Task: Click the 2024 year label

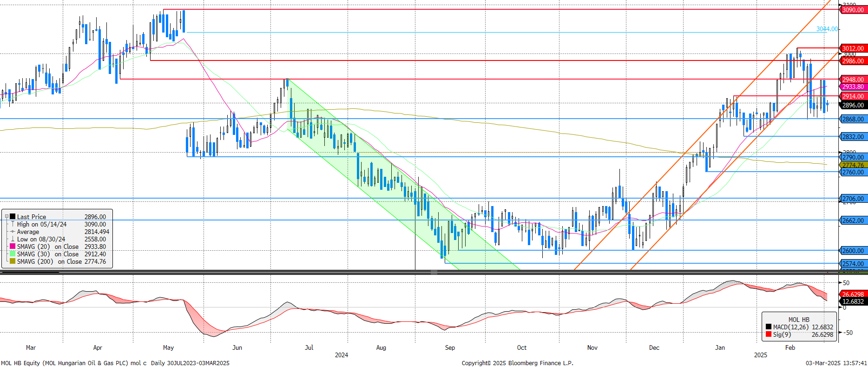Action: (x=342, y=355)
